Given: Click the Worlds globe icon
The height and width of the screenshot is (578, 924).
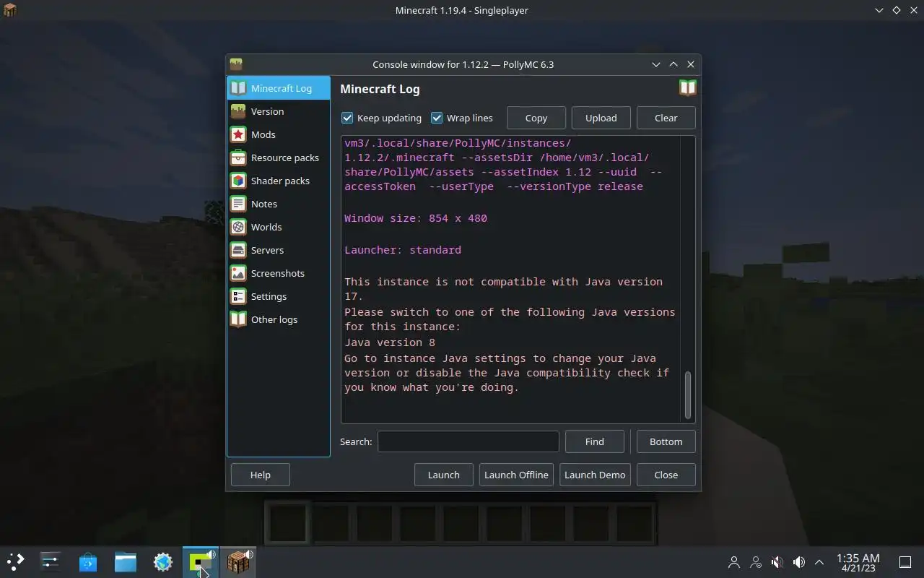Looking at the screenshot, I should [238, 227].
